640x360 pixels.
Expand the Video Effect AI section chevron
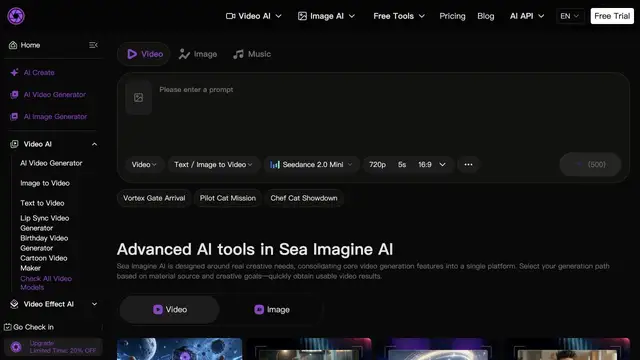94,304
